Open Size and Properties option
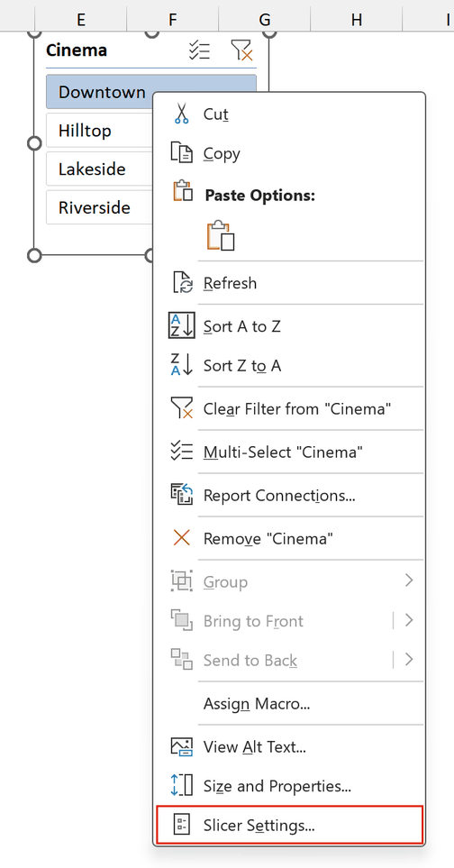The width and height of the screenshot is (454, 868). [289, 786]
